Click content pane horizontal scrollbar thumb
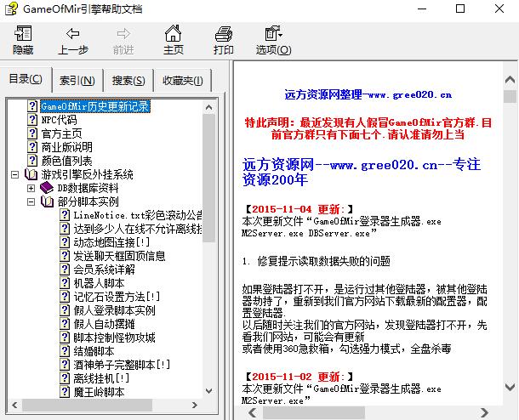The width and height of the screenshot is (519, 420). coord(314,412)
